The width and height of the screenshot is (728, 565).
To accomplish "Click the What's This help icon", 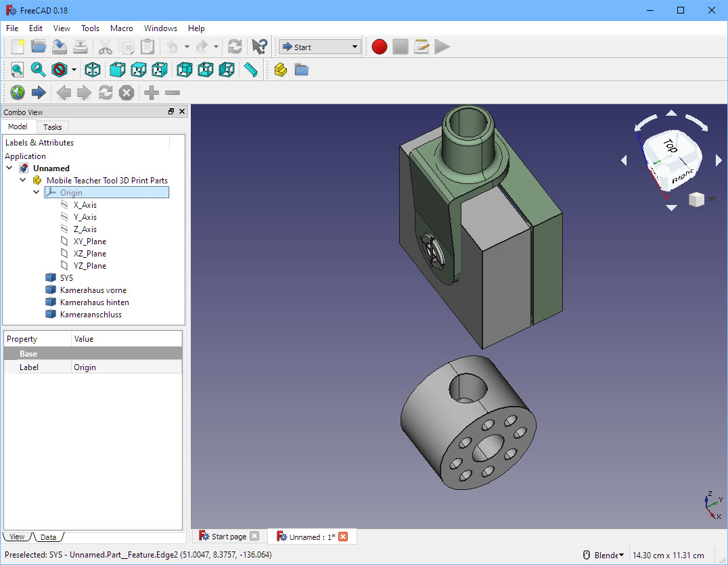I will click(x=259, y=47).
